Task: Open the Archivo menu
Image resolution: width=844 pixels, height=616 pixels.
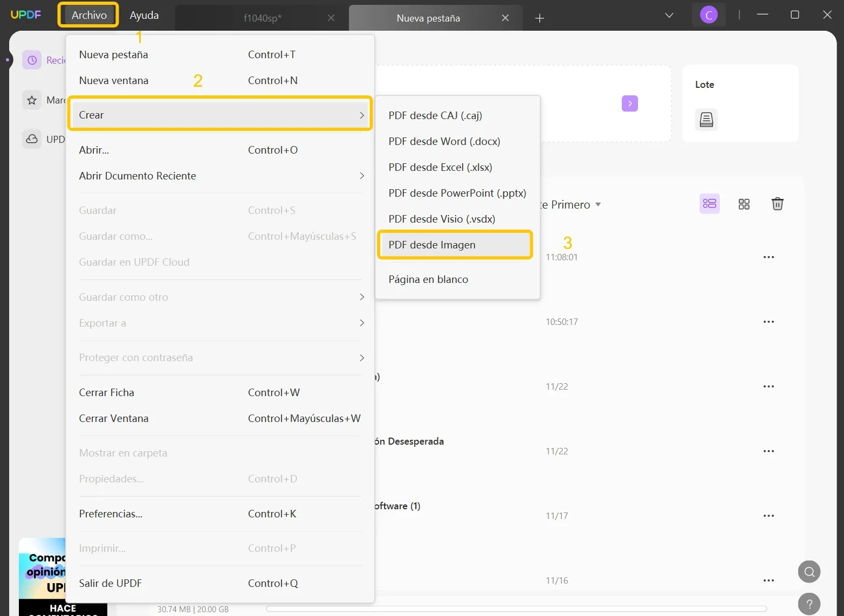Action: [x=89, y=15]
